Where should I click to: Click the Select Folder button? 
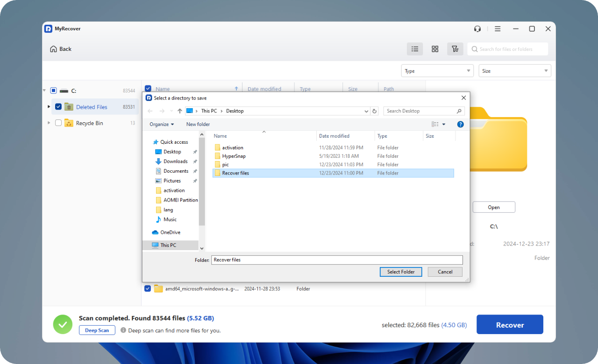(x=401, y=272)
